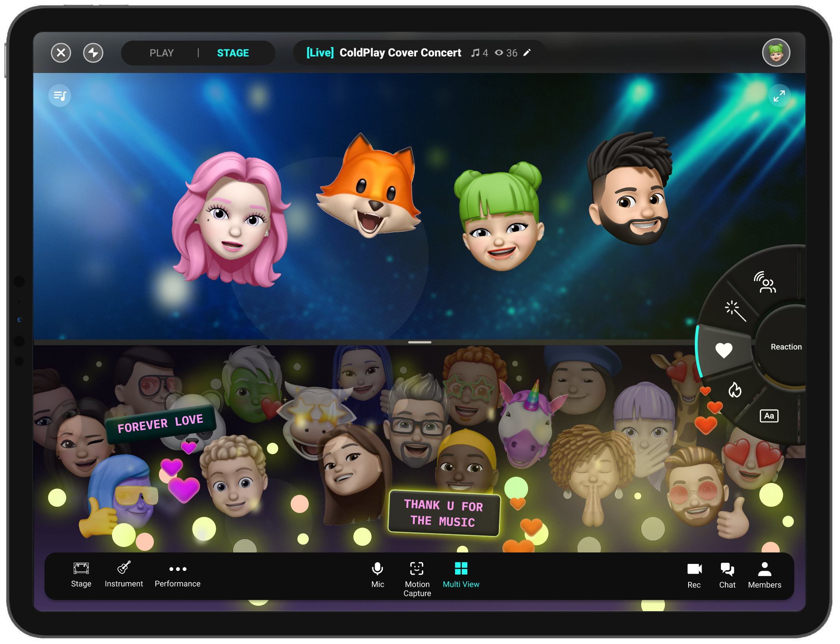Screen dimensions: 840x644
Task: Switch to the STAGE tab
Action: click(x=233, y=53)
